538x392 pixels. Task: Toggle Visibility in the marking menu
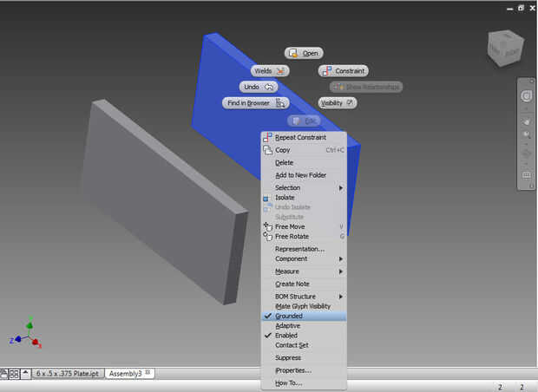(x=338, y=103)
